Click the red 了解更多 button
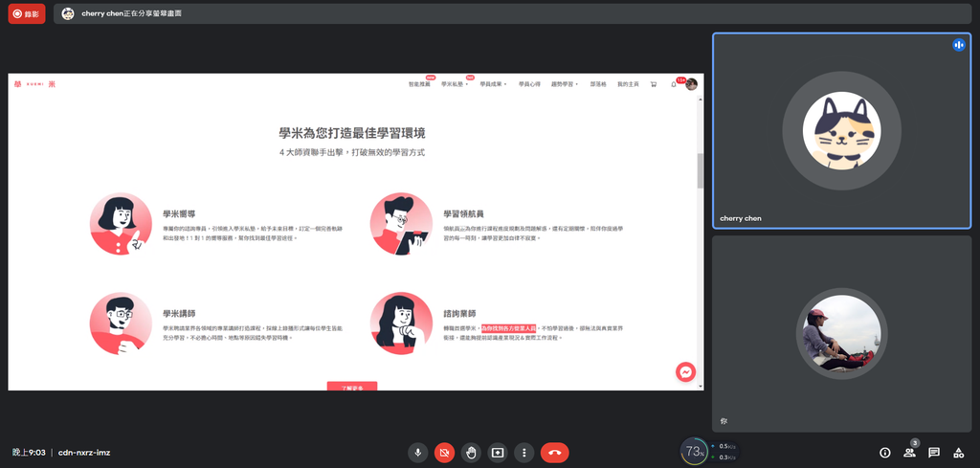The width and height of the screenshot is (980, 468). (352, 386)
